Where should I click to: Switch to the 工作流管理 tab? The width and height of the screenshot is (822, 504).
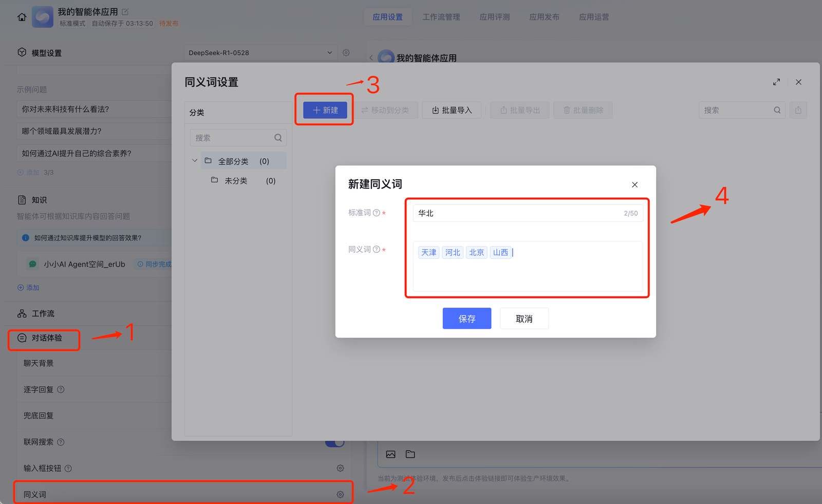(x=441, y=17)
